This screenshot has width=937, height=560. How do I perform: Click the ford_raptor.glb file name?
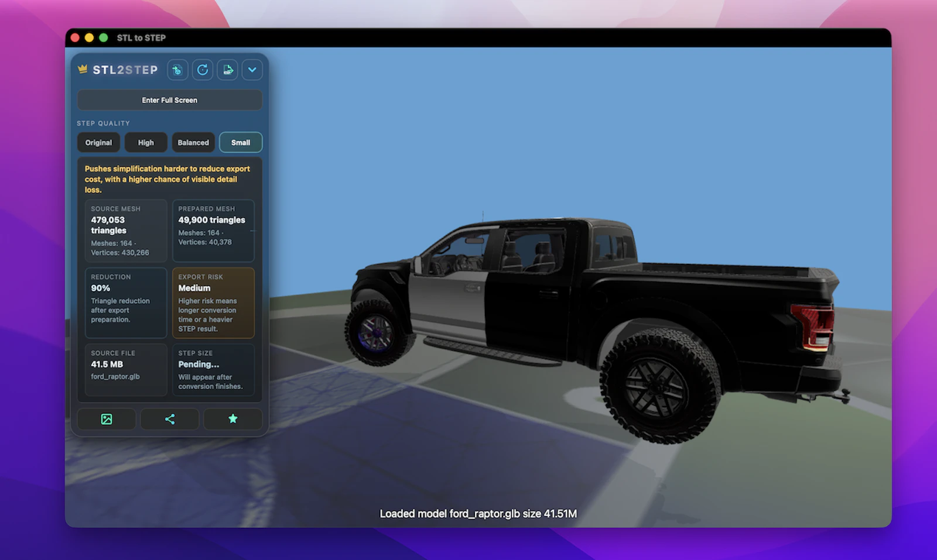[115, 376]
